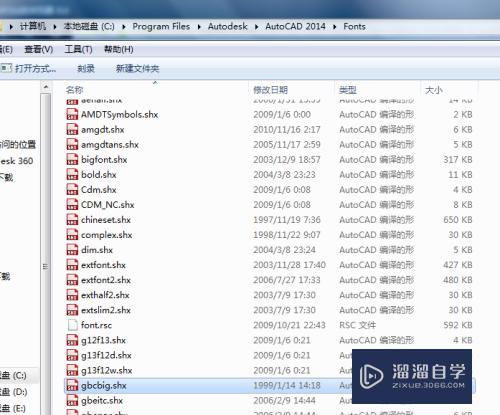This screenshot has width=500, height=415.
Task: Select the file name bigfont.shx
Action: [104, 160]
